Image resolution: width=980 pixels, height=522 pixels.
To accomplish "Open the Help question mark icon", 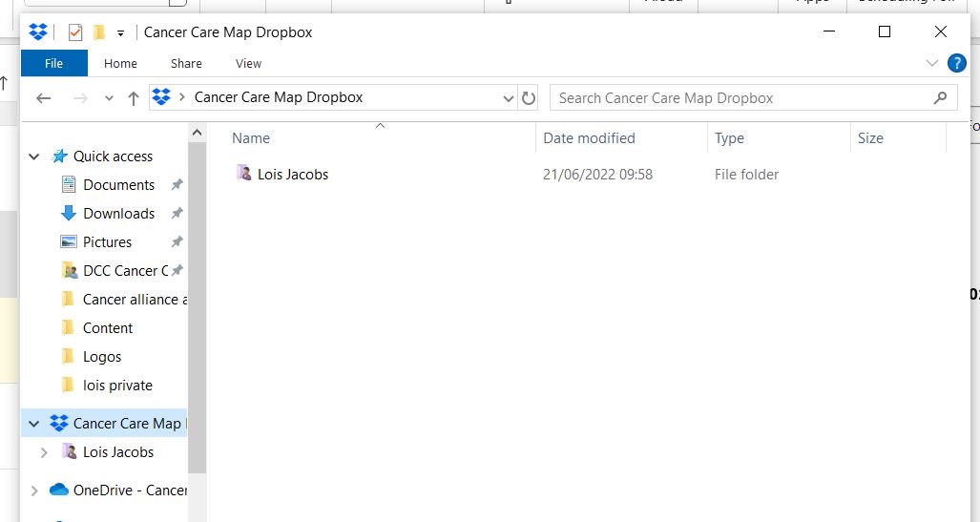I will tap(956, 64).
